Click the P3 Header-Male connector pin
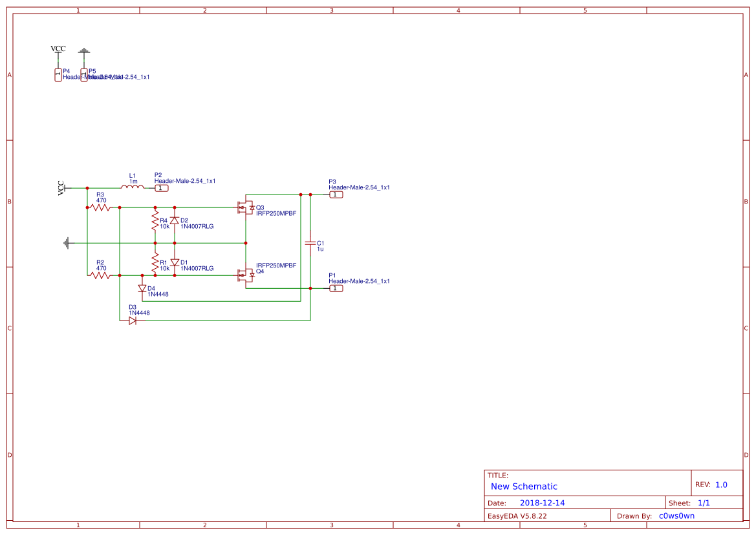Image resolution: width=756 pixels, height=535 pixels. [x=336, y=193]
